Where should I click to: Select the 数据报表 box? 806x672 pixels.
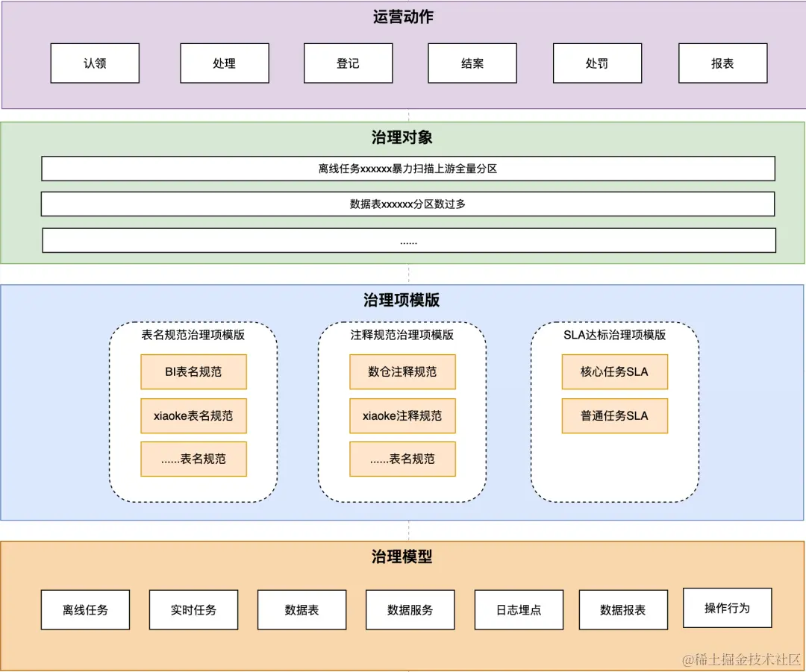click(x=623, y=610)
